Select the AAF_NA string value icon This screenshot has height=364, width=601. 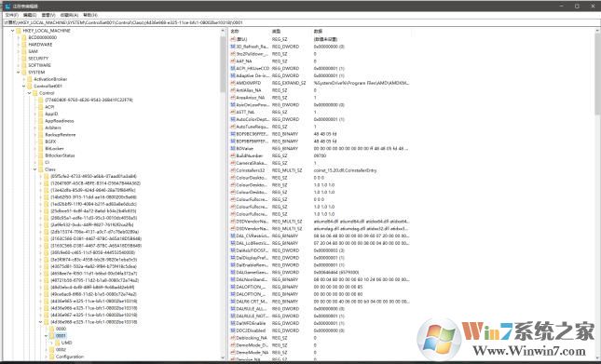tap(233, 61)
